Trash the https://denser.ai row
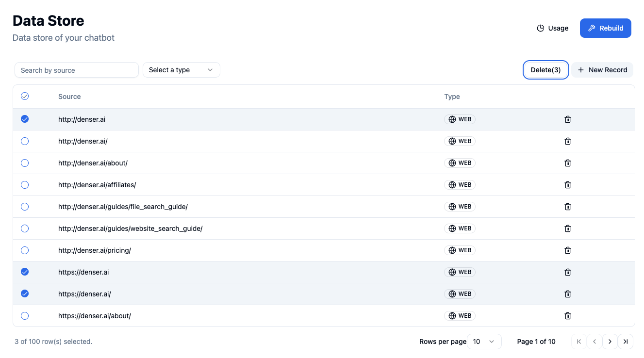 (x=567, y=272)
